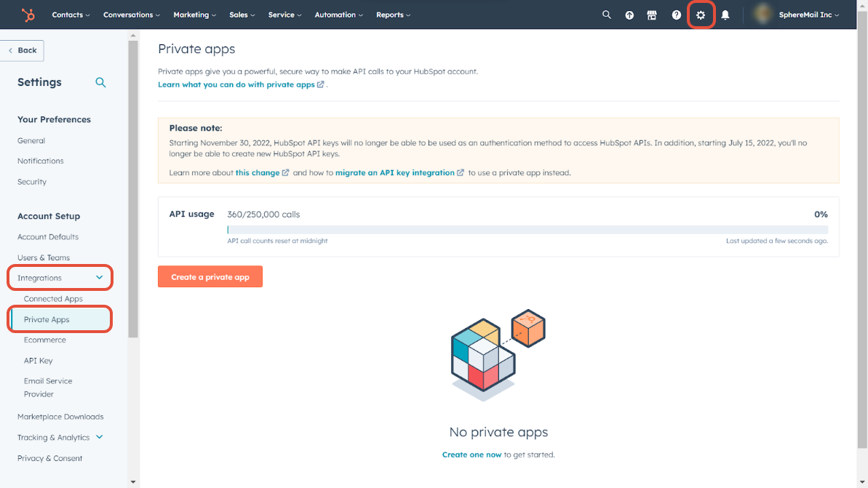This screenshot has height=488, width=868.
Task: Click the upgrade arrow icon
Action: (629, 15)
